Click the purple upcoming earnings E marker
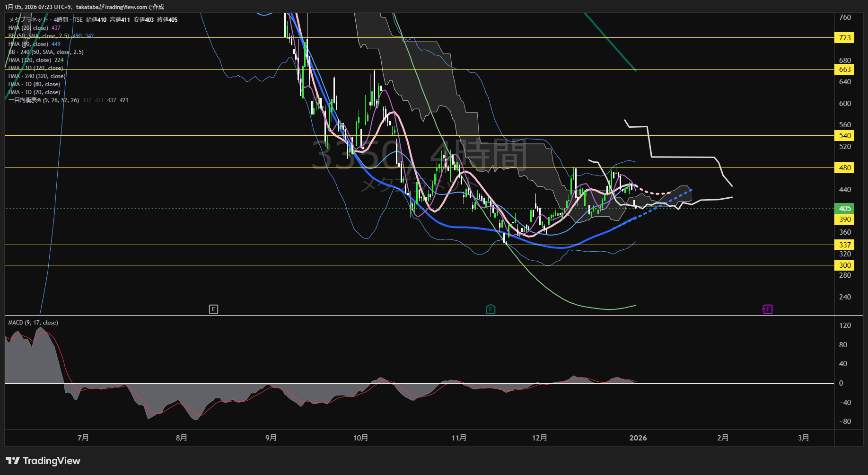This screenshot has width=868, height=475. [768, 309]
